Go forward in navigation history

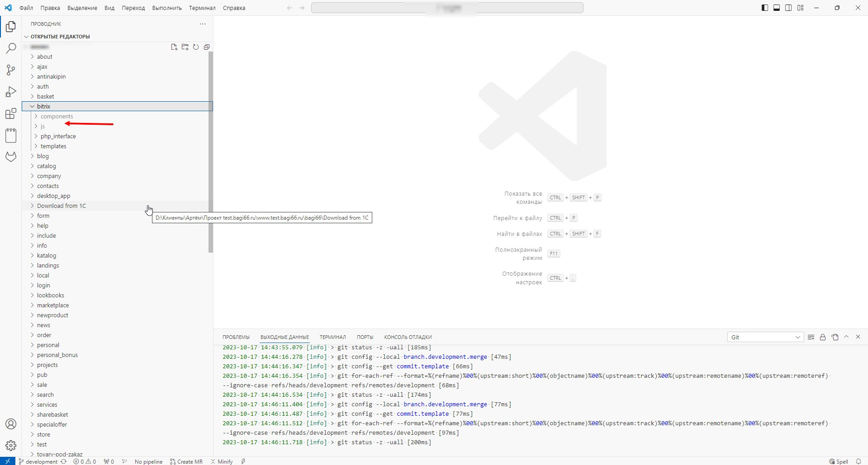point(302,8)
